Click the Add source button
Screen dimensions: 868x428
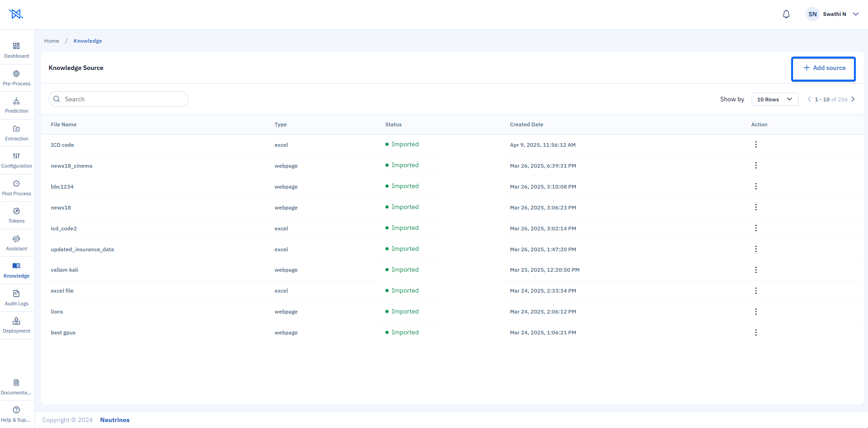[x=824, y=69]
